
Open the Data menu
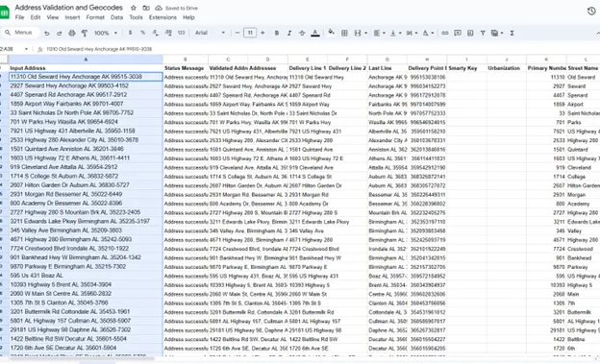click(x=116, y=17)
